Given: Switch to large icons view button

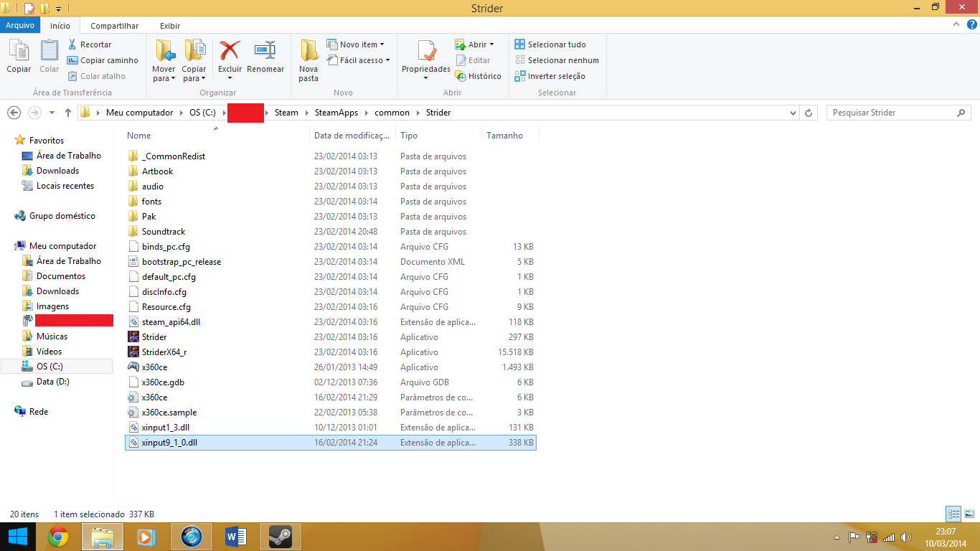Looking at the screenshot, I should [x=969, y=514].
